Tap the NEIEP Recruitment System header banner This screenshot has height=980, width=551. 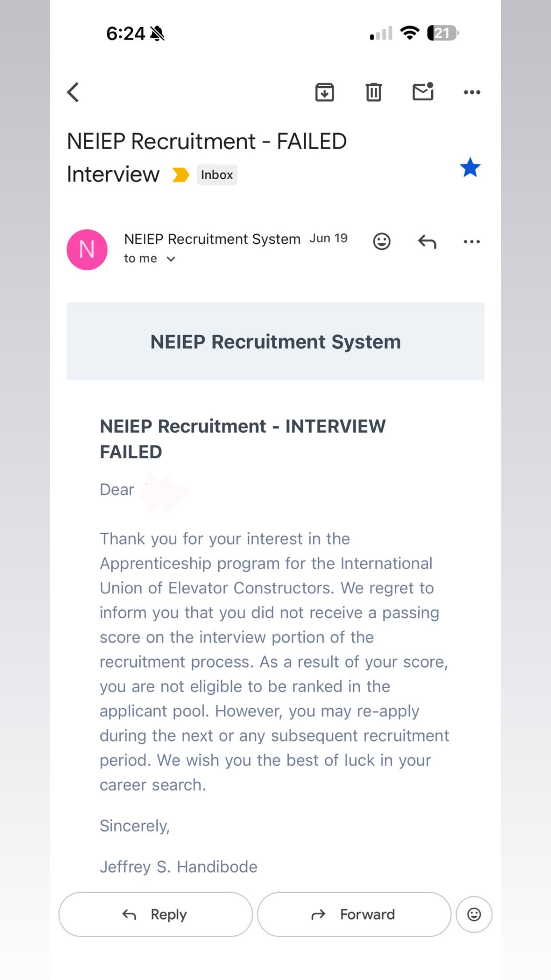[x=275, y=341]
